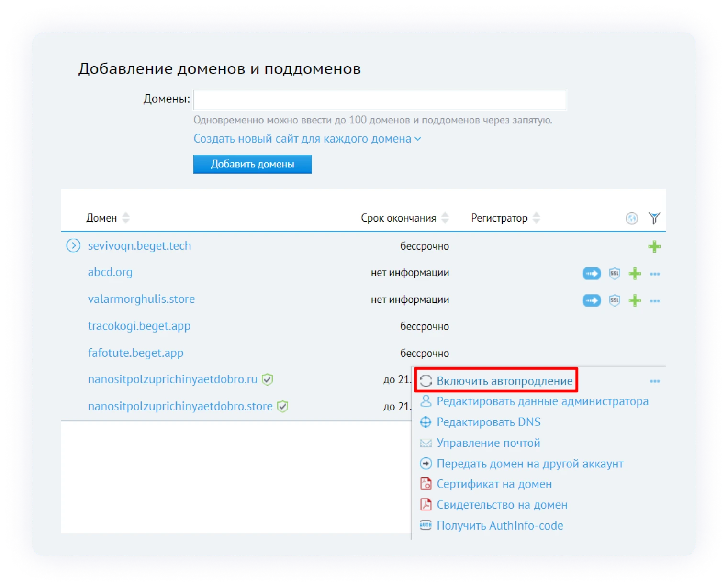
Task: Click the redirect arrow icon for abcd.org
Action: tap(592, 274)
